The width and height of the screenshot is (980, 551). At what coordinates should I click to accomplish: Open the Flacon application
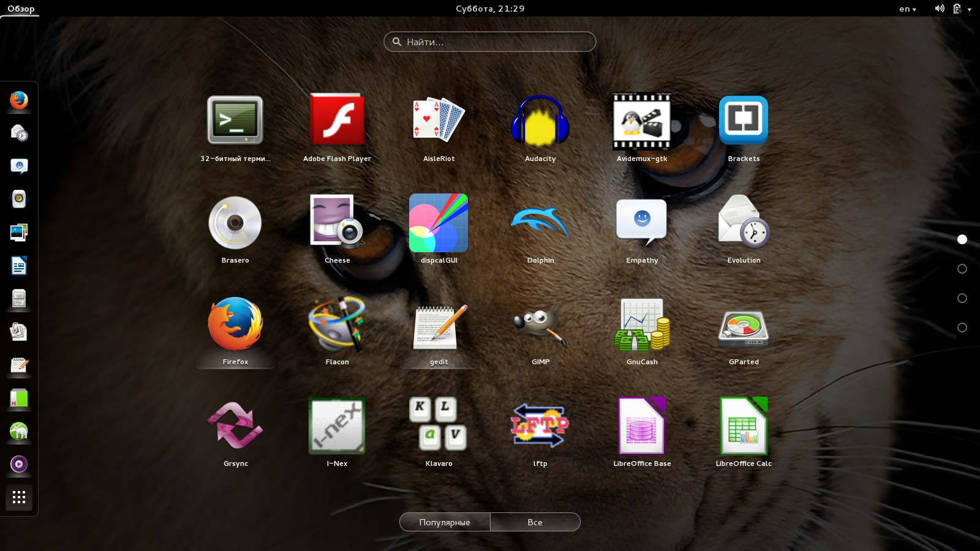[x=337, y=324]
